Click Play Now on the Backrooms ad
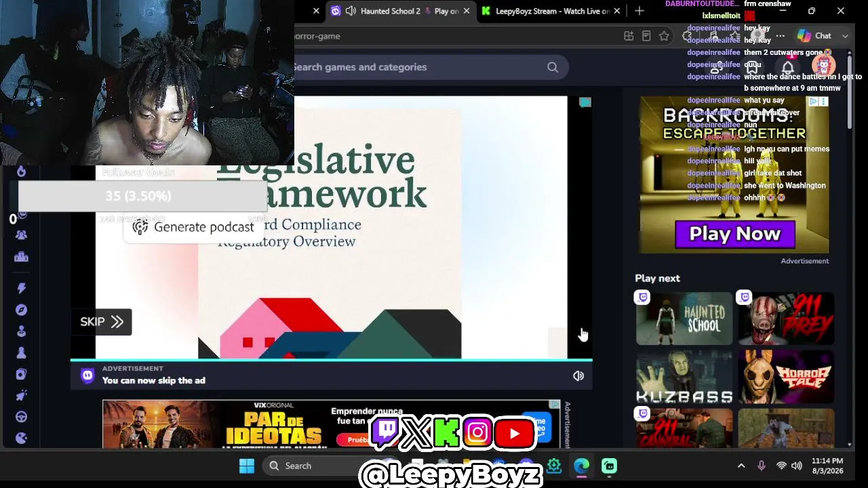 [734, 235]
